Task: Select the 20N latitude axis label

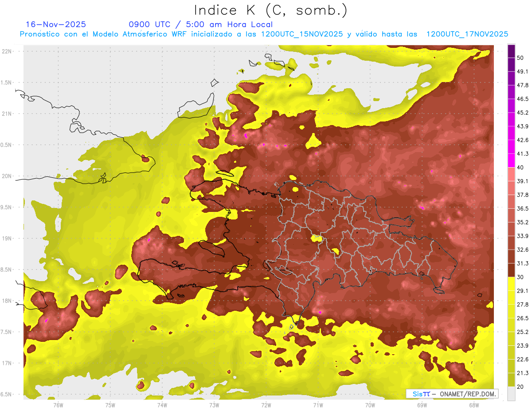Action: [7, 176]
